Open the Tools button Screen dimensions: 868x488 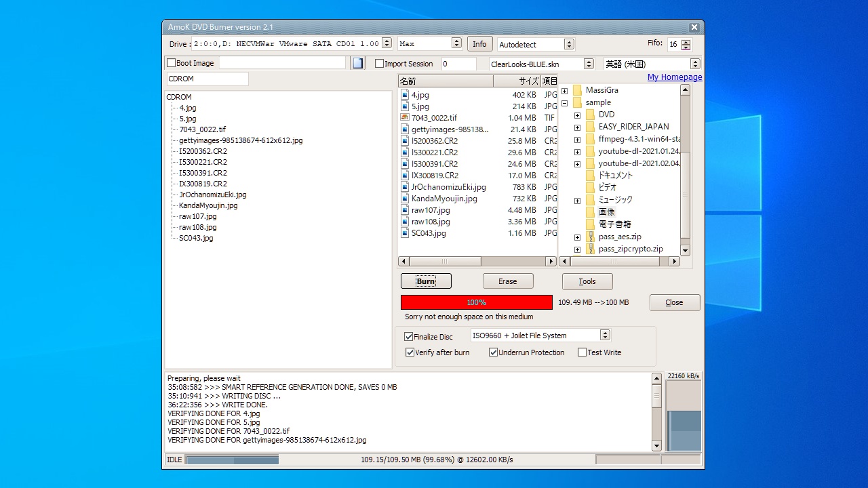pyautogui.click(x=587, y=281)
